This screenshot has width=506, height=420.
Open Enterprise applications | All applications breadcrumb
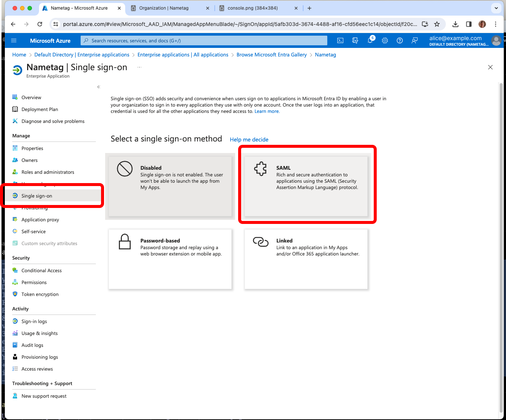183,55
